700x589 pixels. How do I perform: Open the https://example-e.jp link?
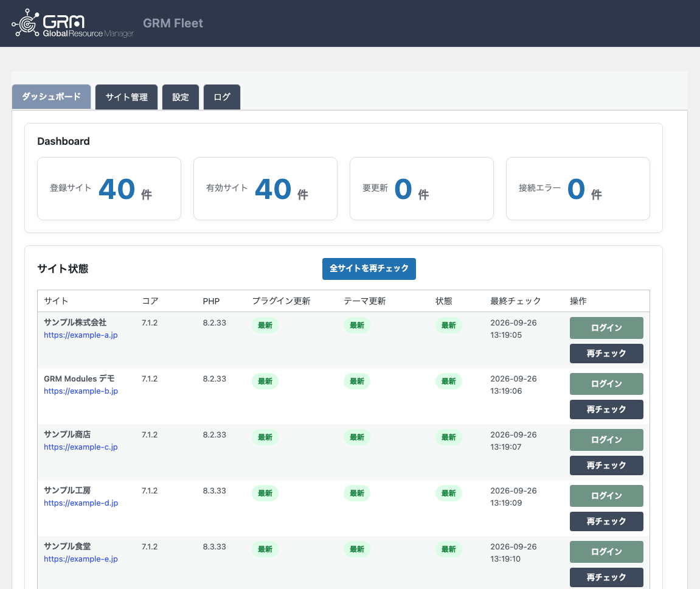(x=81, y=559)
